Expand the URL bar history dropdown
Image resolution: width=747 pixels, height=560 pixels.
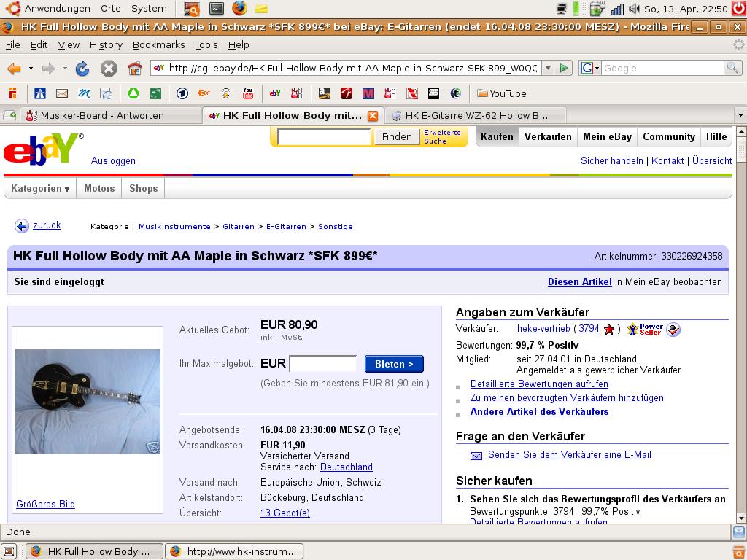548,68
